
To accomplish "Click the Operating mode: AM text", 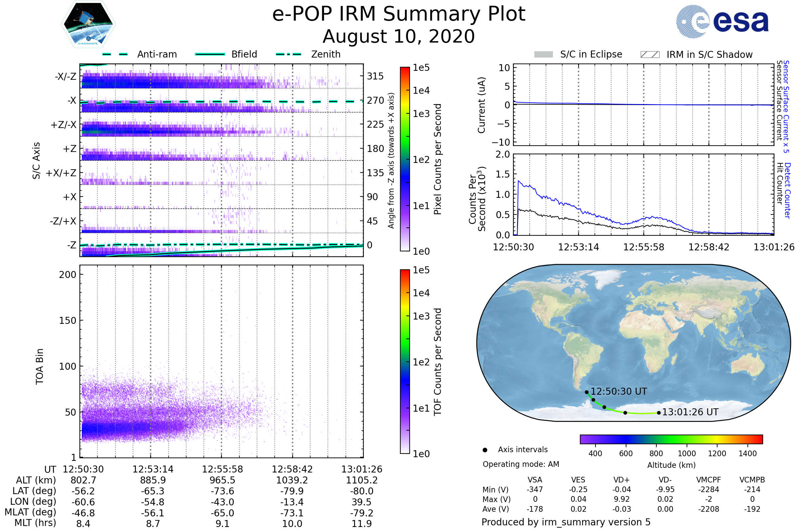I will (x=521, y=464).
